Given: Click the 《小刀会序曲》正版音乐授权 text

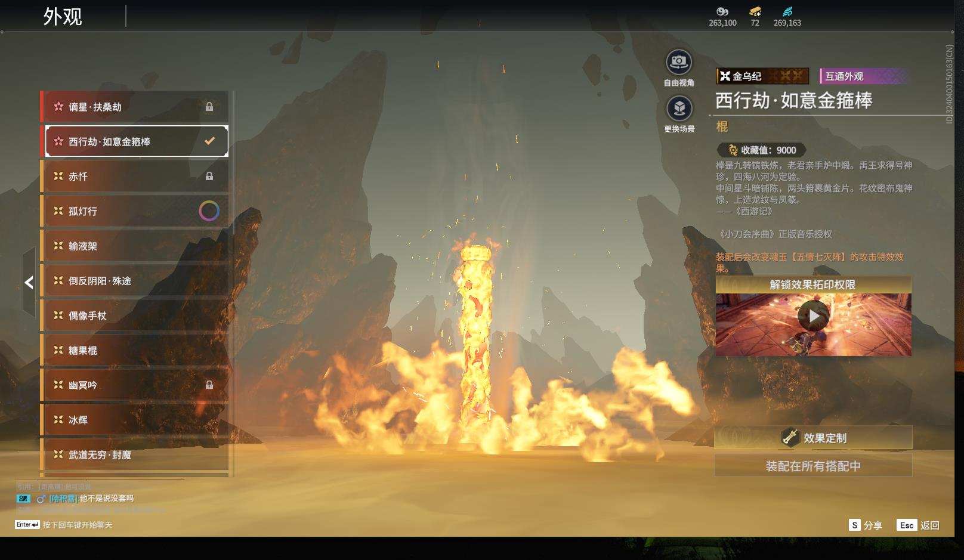Looking at the screenshot, I should [x=774, y=234].
